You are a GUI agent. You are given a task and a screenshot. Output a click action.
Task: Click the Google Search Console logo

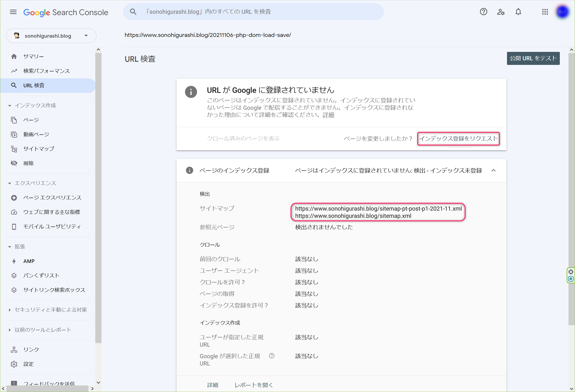pyautogui.click(x=66, y=12)
